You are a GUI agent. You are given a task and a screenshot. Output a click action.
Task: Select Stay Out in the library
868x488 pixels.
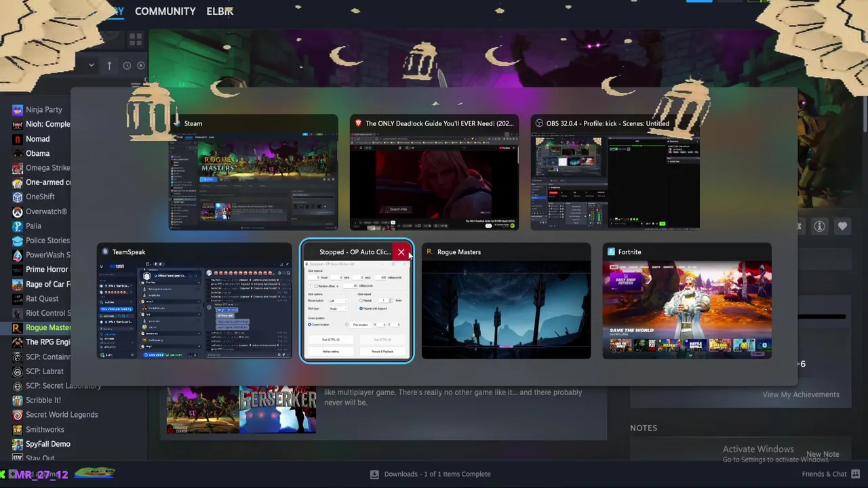(x=40, y=459)
